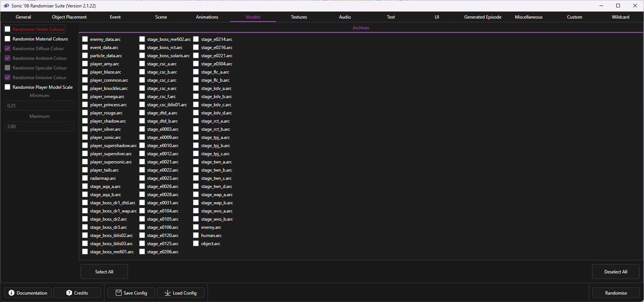Select the stage_wvo_b.arc checkbox
This screenshot has width=644, height=302.
[196, 219]
